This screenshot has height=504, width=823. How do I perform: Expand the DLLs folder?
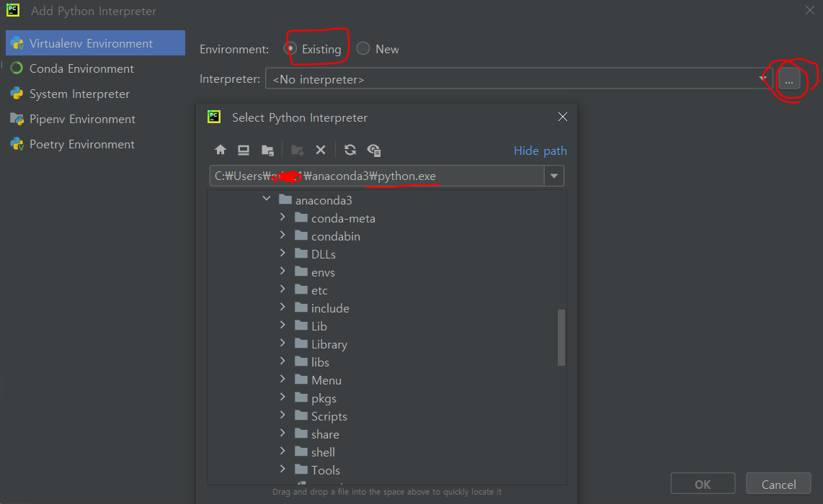pyautogui.click(x=283, y=253)
